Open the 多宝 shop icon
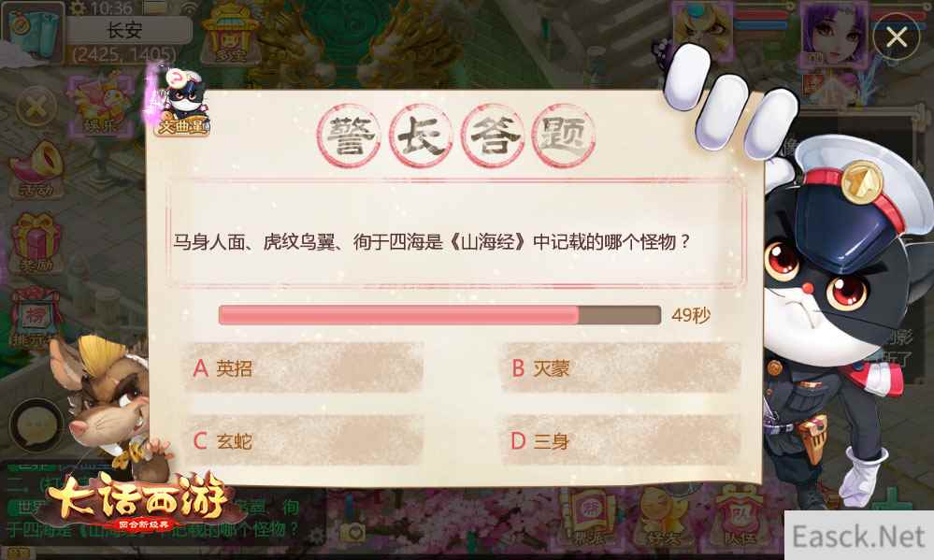Viewport: 934px width, 560px height. (231, 33)
